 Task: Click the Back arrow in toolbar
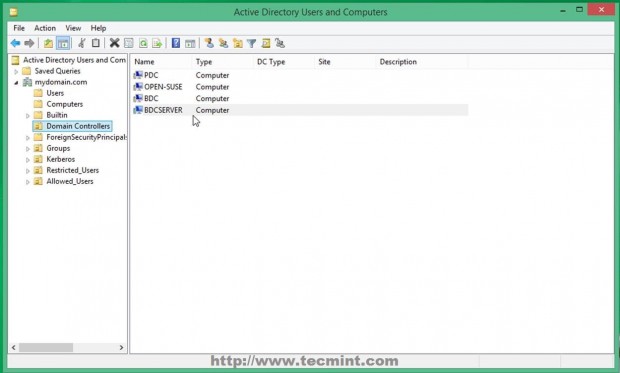(x=15, y=43)
